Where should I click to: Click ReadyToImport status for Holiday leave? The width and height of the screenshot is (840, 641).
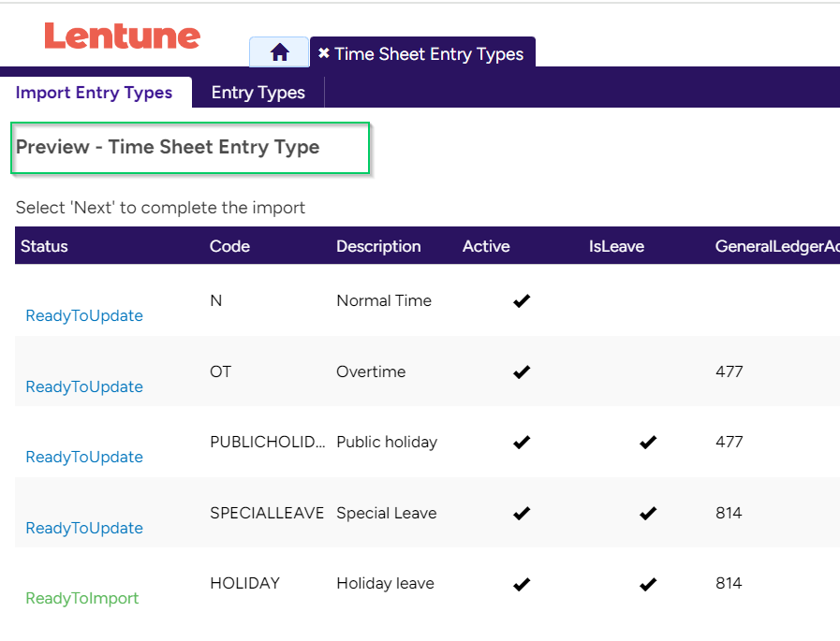[82, 599]
